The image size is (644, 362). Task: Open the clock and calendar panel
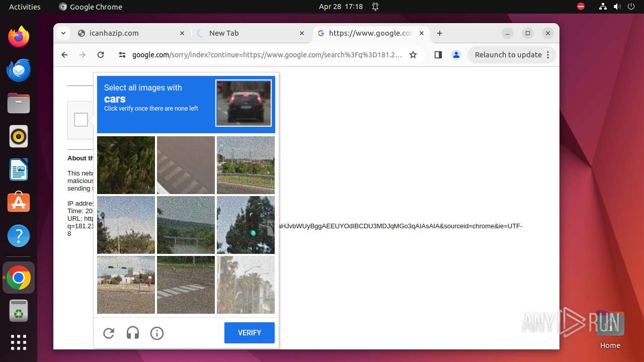coord(341,7)
